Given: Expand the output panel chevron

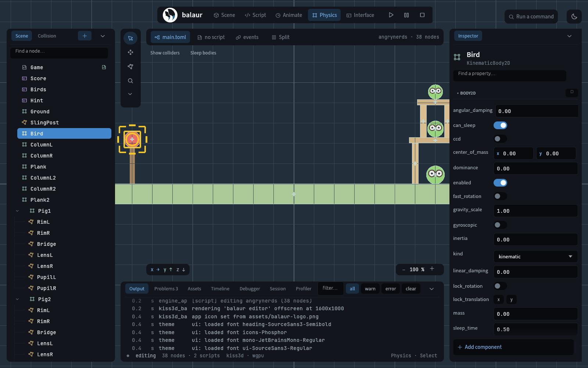Looking at the screenshot, I should click(432, 289).
